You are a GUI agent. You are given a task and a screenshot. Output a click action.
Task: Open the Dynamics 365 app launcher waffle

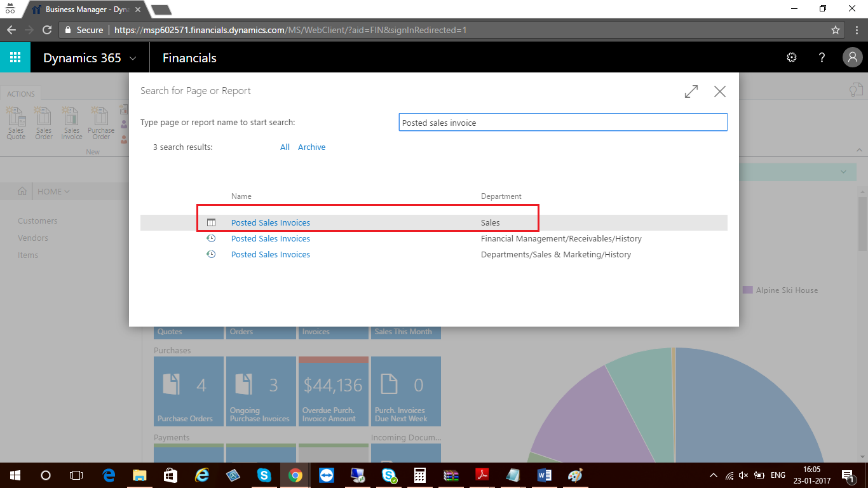pos(15,58)
